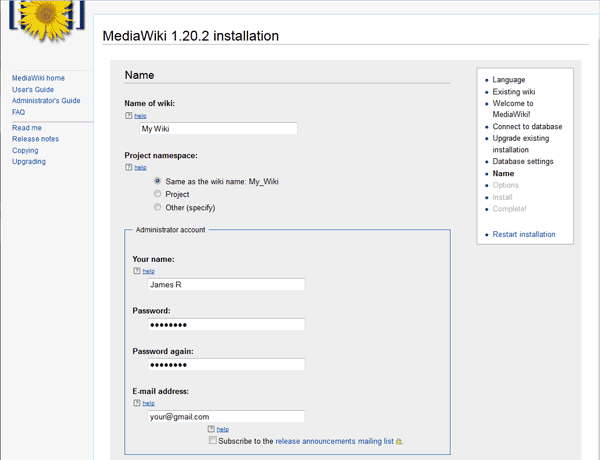The width and height of the screenshot is (600, 460).
Task: Open the MediaWiki home sidebar link
Action: click(38, 78)
